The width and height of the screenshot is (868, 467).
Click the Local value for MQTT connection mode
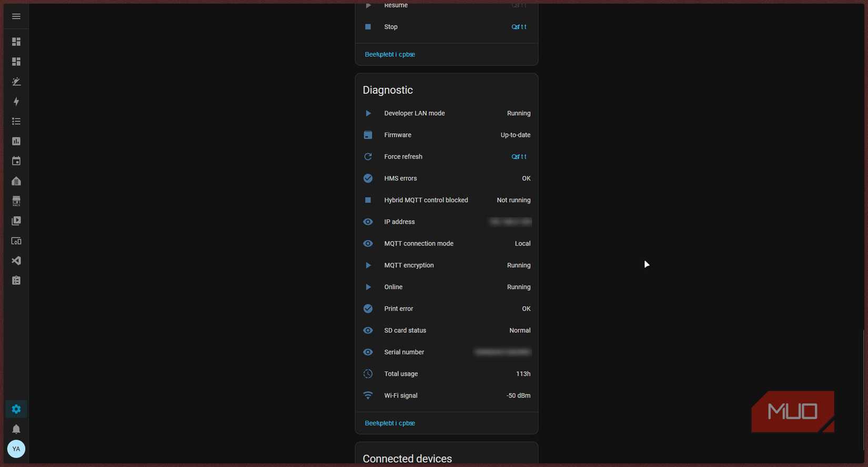522,244
